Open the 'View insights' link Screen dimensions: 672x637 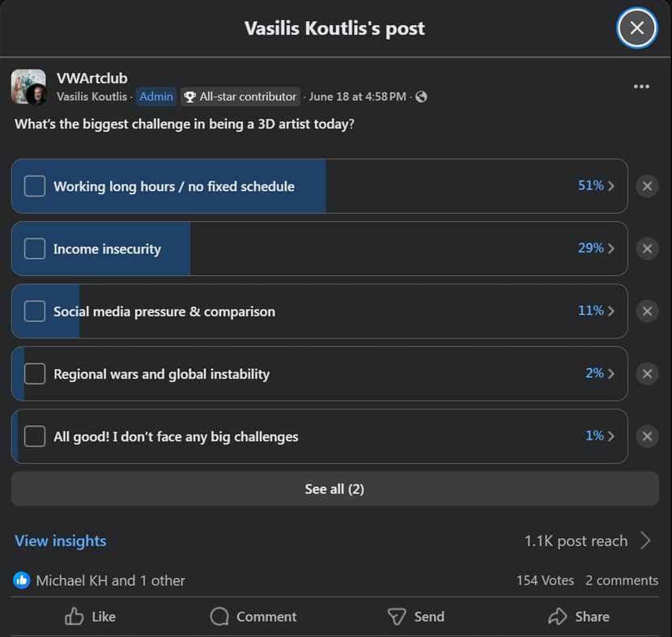(61, 541)
